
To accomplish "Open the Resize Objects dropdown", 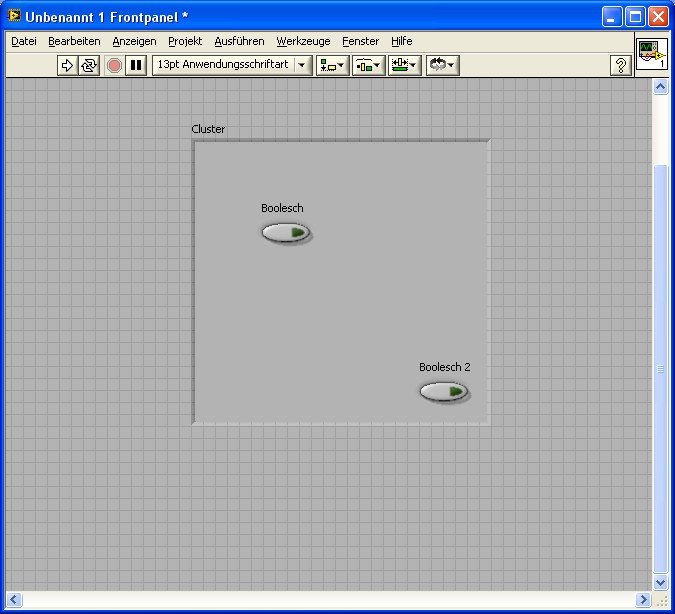I will [x=404, y=65].
